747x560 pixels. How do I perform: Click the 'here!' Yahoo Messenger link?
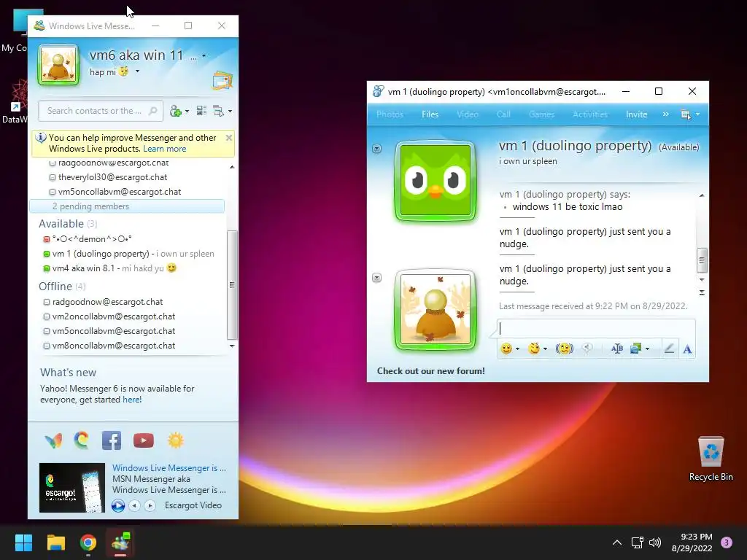tap(132, 400)
